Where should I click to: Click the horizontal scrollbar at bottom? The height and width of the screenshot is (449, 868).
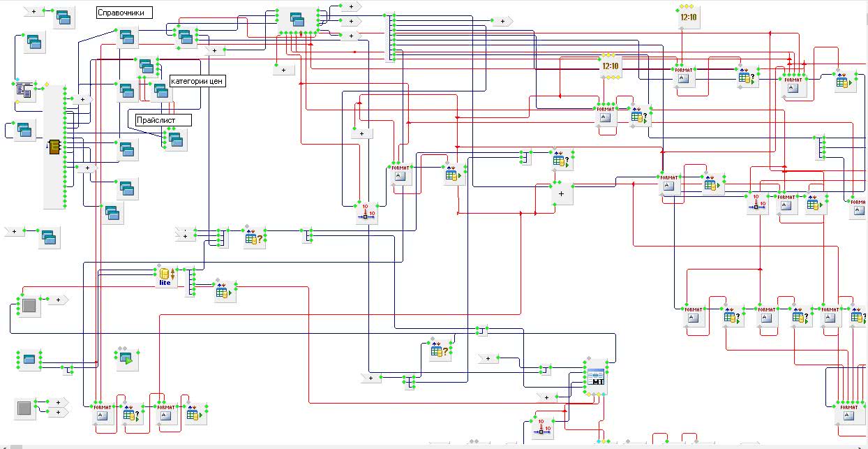point(433,446)
